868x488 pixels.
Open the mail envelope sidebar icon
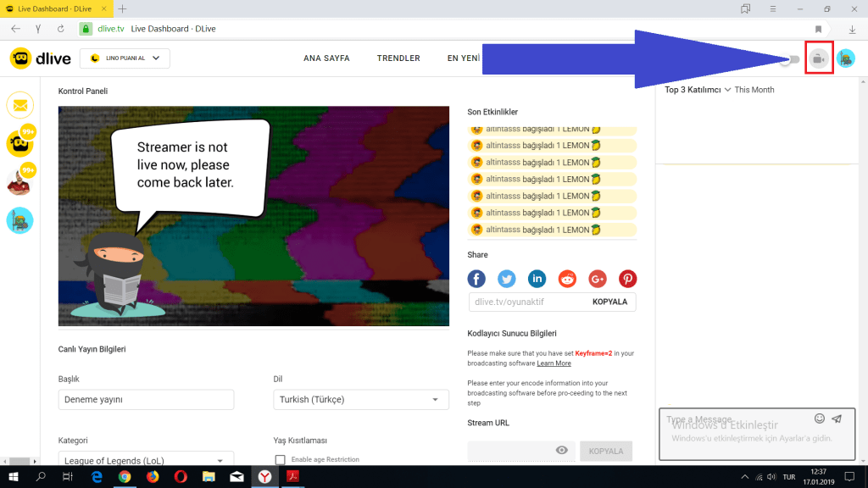[x=20, y=105]
